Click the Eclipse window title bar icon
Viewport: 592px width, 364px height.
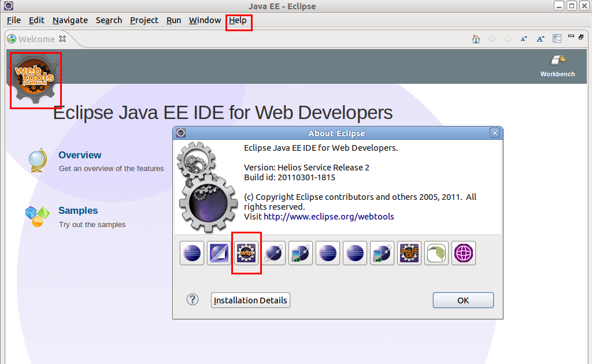click(x=9, y=6)
